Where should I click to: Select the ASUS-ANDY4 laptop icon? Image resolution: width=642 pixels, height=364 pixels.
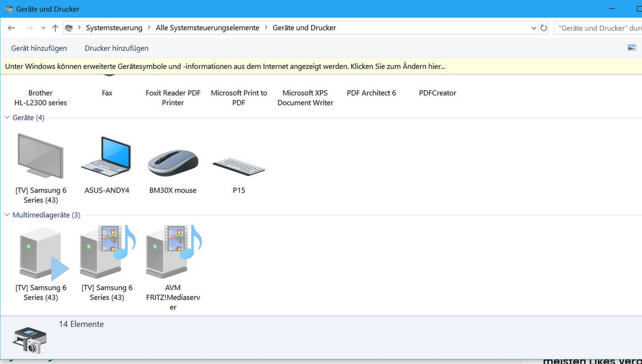pyautogui.click(x=107, y=157)
